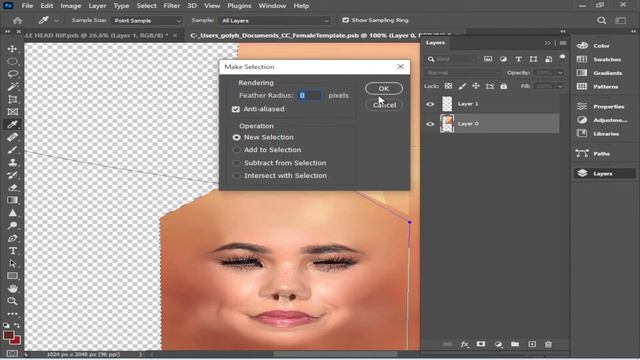Choose the New Selection radio option
640x360 pixels.
click(x=236, y=138)
